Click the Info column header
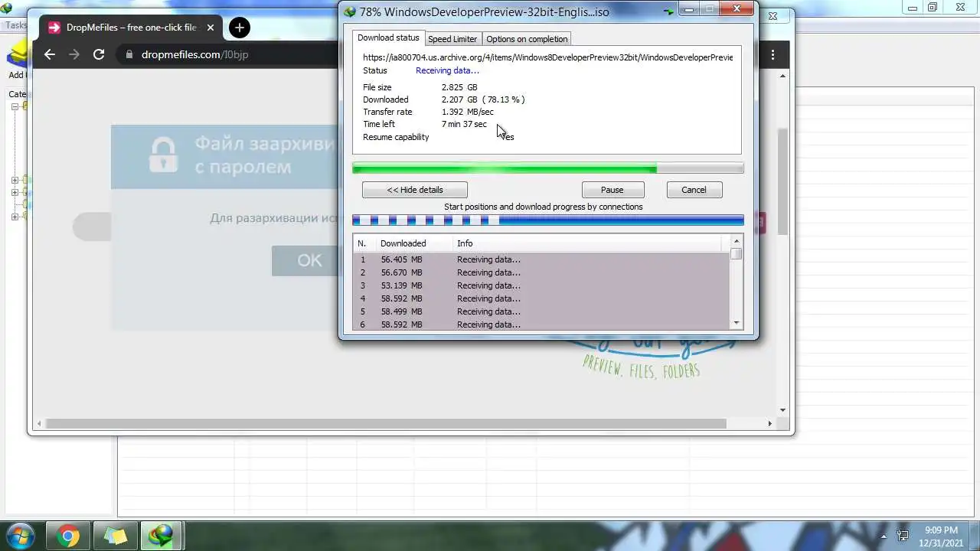Image resolution: width=980 pixels, height=551 pixels. coord(586,243)
